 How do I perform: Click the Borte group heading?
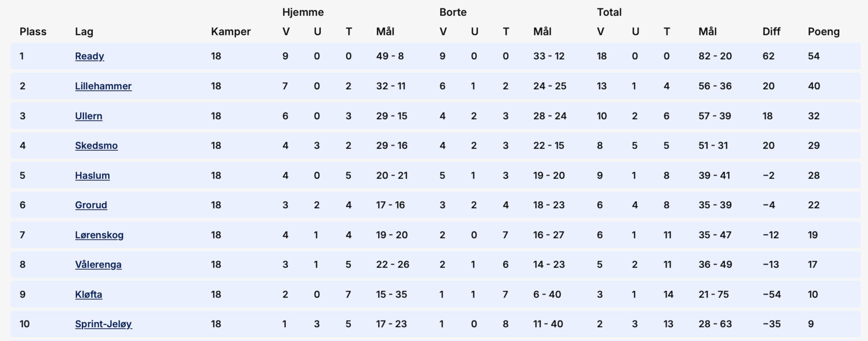pyautogui.click(x=453, y=12)
